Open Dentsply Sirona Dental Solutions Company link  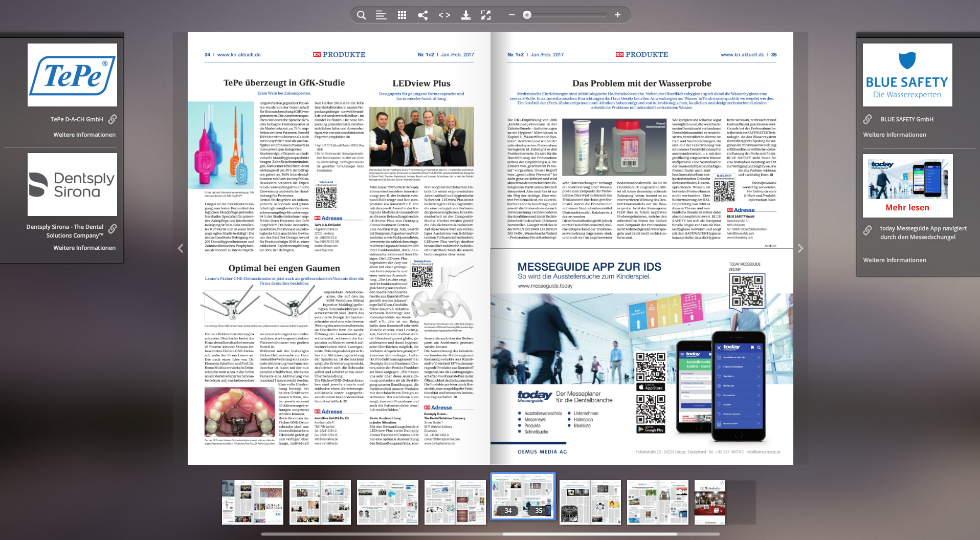pyautogui.click(x=65, y=231)
